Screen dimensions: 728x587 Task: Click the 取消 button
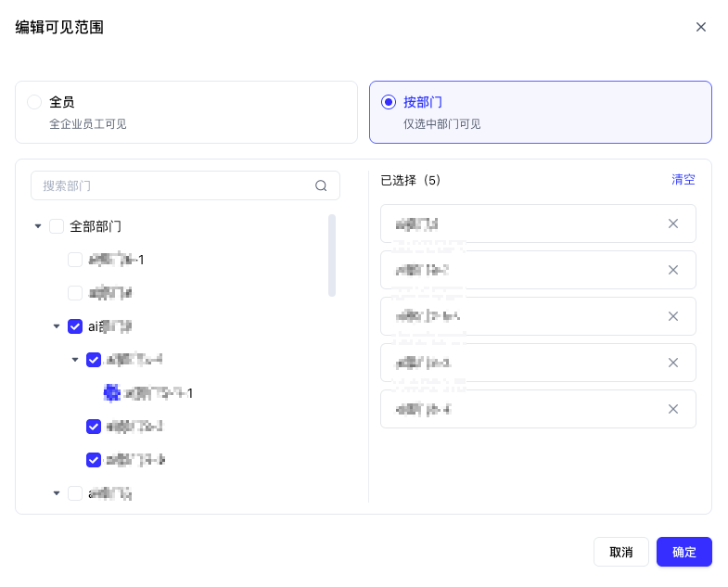(621, 552)
